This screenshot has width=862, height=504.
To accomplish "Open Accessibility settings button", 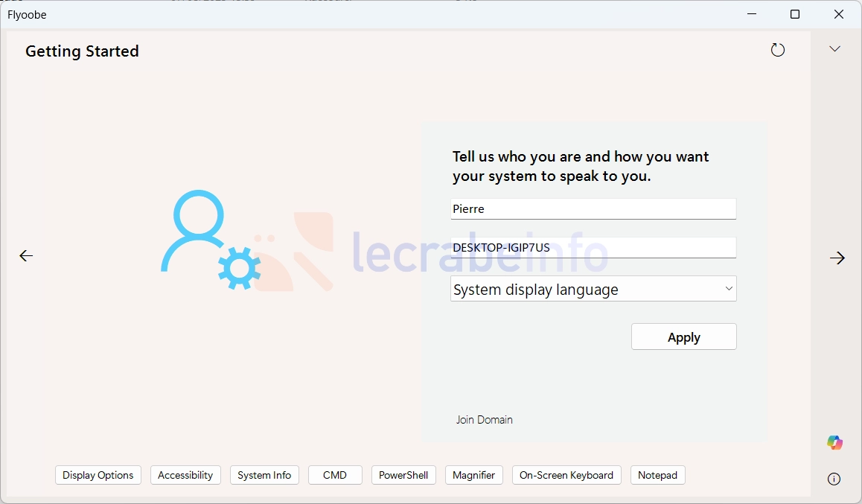I will 185,476.
